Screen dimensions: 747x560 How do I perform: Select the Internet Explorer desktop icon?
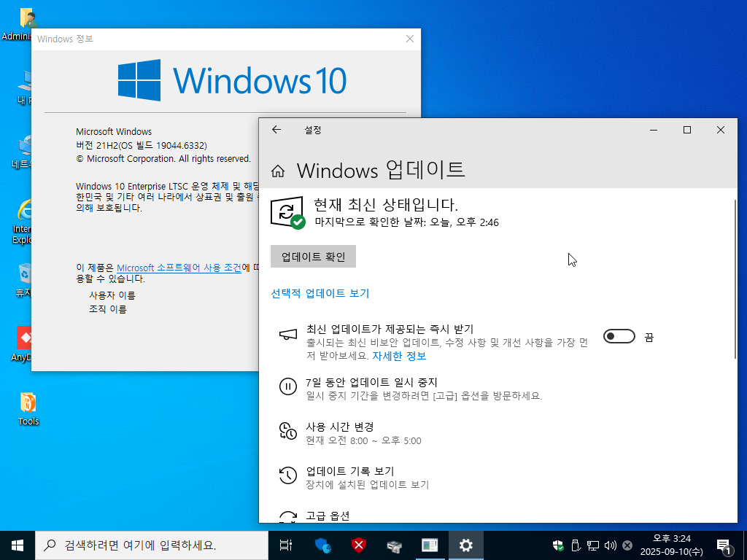pyautogui.click(x=21, y=222)
